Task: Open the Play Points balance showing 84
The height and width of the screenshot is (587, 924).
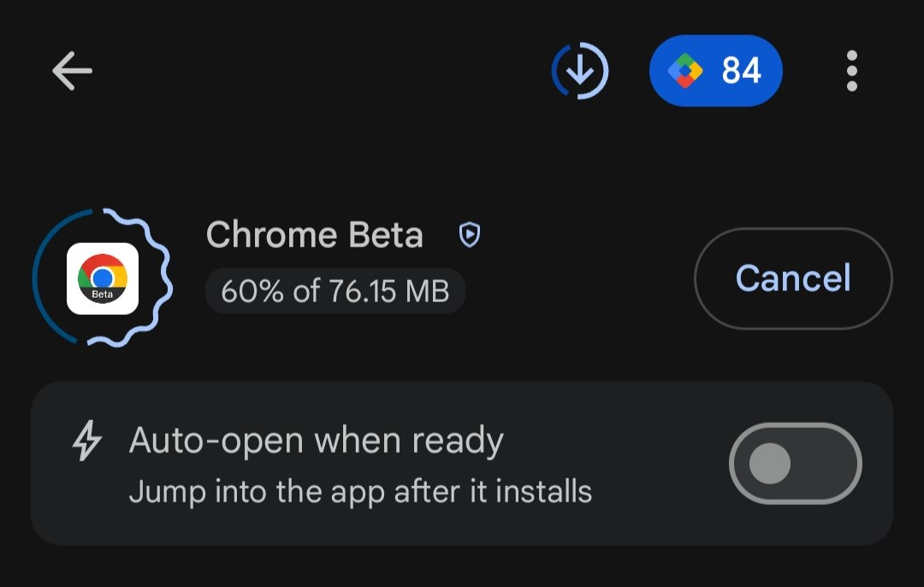Action: click(x=716, y=71)
